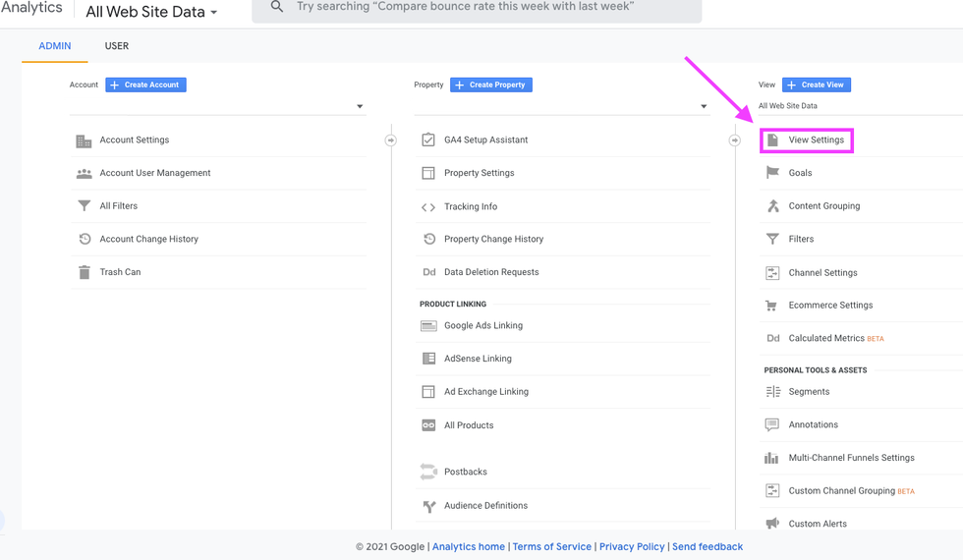Open the Privacy Policy link
963x560 pixels.
[632, 546]
